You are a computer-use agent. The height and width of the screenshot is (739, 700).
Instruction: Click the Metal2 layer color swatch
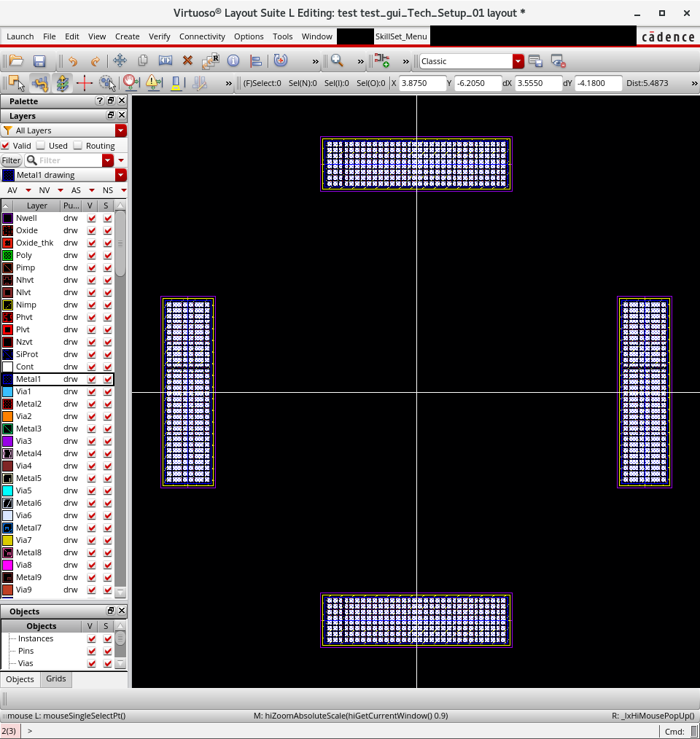click(x=8, y=404)
